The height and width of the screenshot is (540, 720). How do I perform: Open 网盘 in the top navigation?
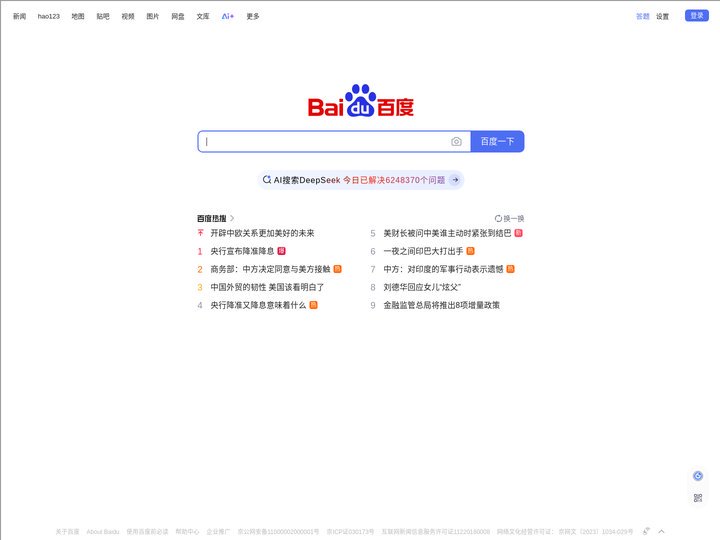178,16
